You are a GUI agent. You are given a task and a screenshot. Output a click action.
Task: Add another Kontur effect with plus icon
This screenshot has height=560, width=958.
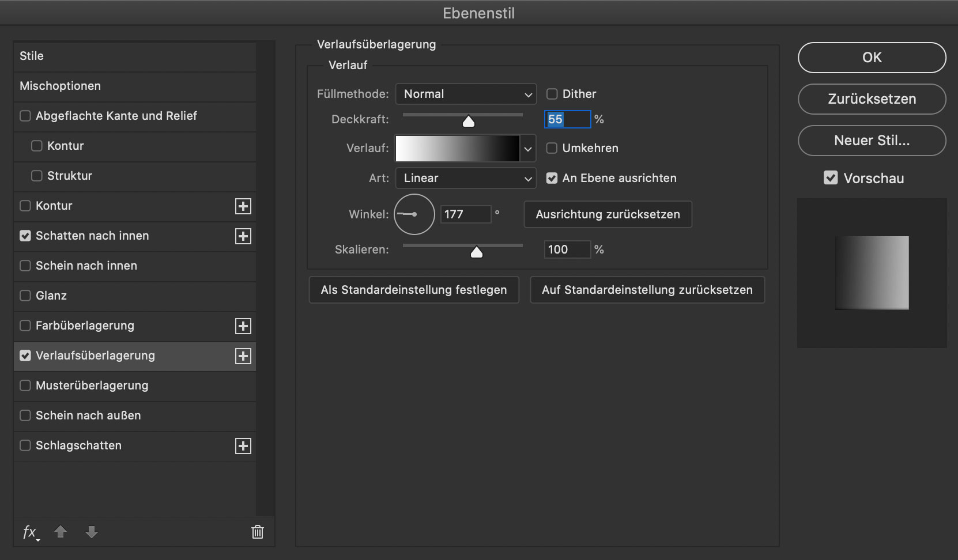pyautogui.click(x=243, y=206)
